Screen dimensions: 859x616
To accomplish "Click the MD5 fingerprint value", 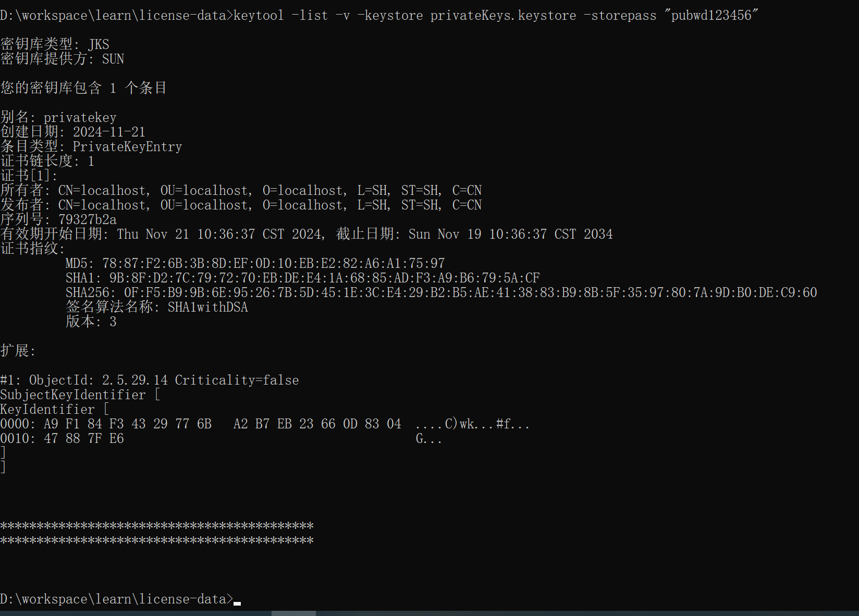I will (273, 263).
